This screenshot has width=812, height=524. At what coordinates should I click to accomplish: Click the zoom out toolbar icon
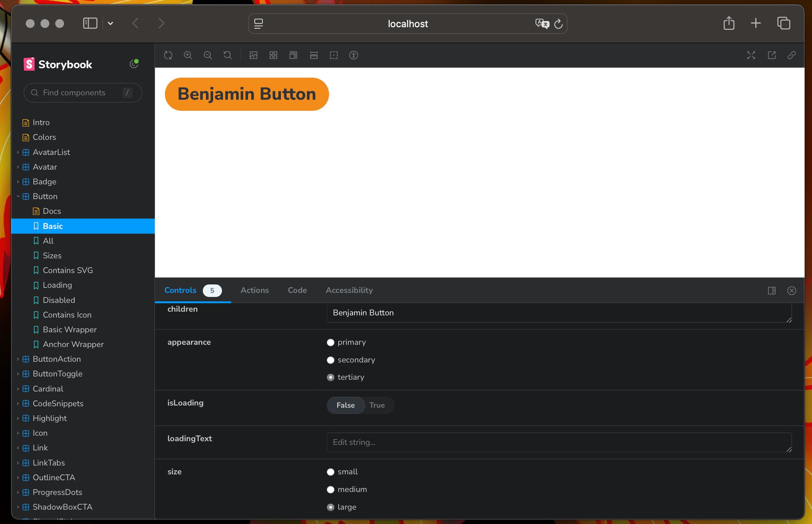pos(208,55)
